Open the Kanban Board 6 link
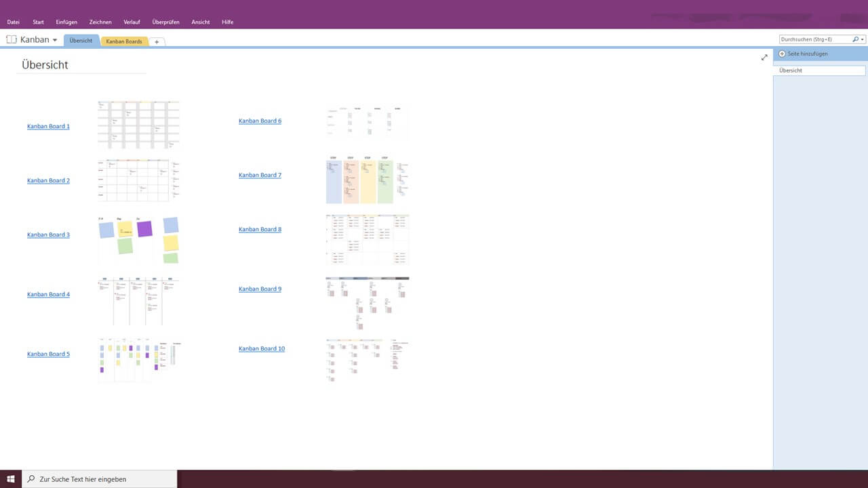 [x=260, y=121]
